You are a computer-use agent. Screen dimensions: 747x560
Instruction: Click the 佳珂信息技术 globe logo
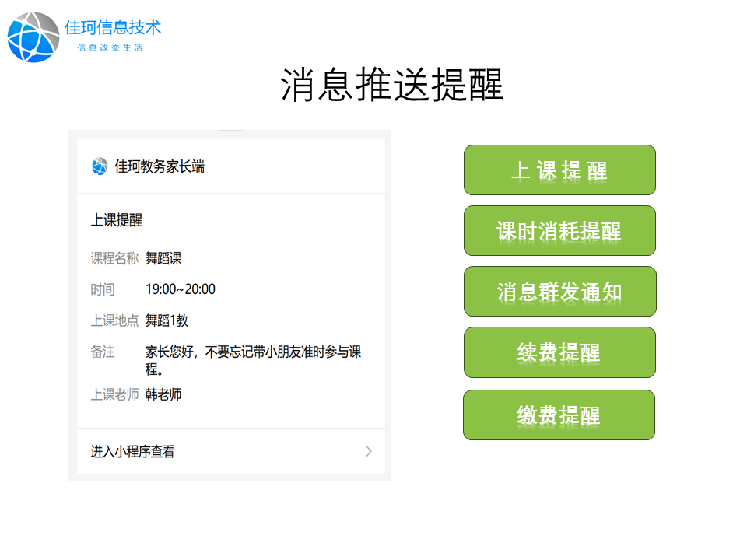(33, 37)
